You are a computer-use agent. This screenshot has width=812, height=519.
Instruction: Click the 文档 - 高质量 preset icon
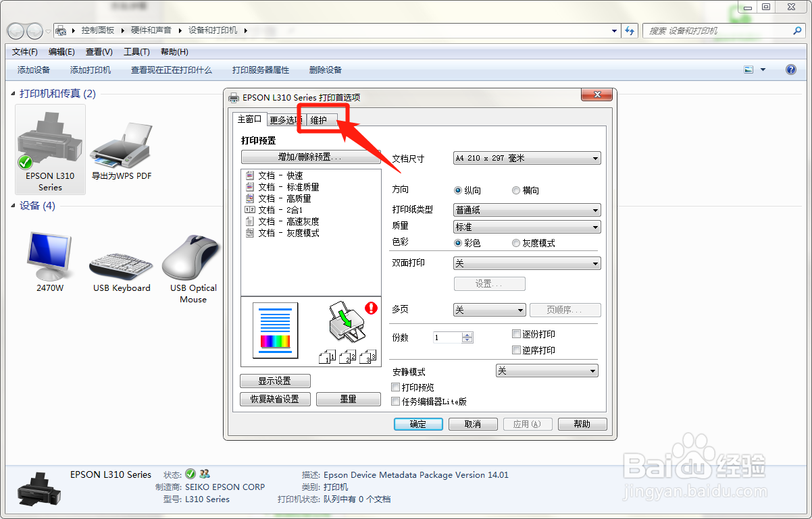click(250, 198)
